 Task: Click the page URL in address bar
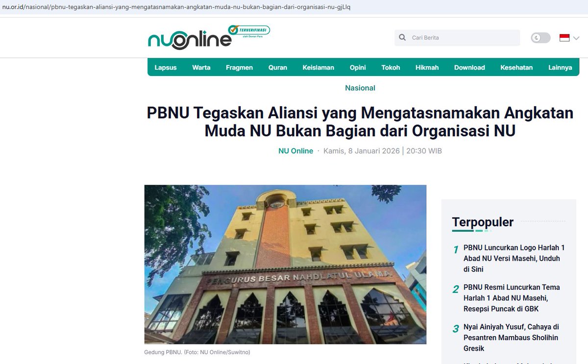(x=176, y=7)
